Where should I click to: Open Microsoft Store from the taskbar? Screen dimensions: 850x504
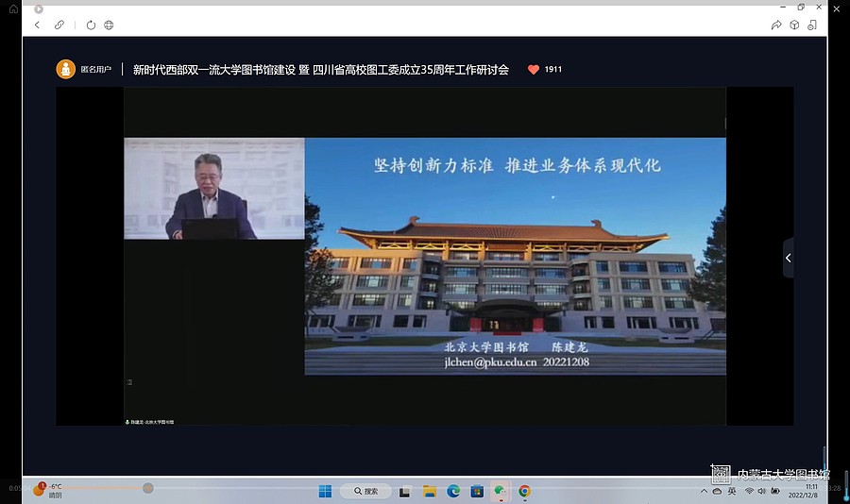point(477,492)
